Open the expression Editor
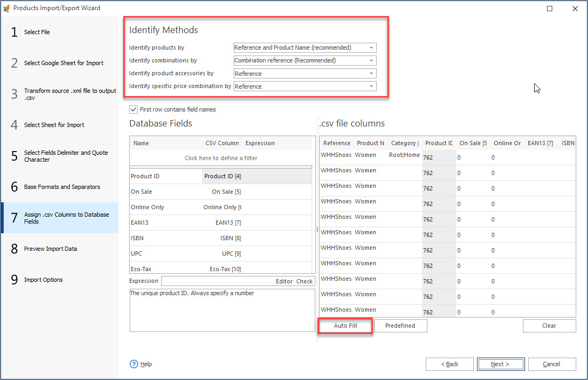 coord(284,281)
